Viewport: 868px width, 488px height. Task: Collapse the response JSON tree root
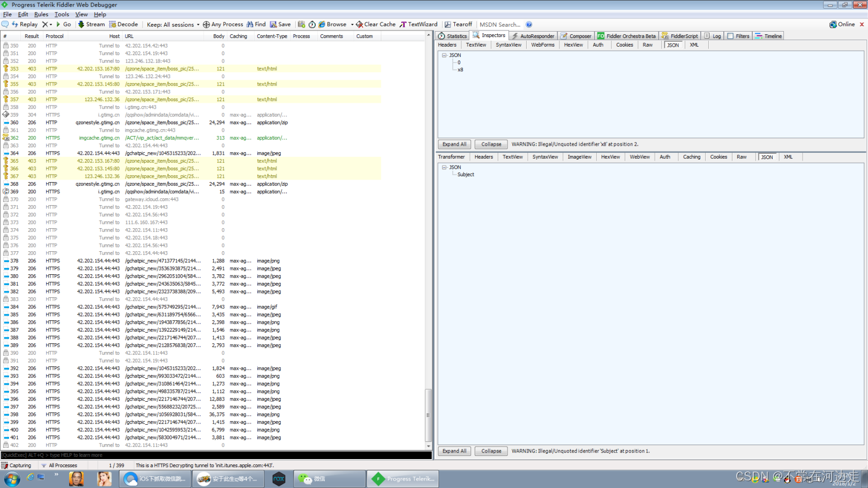click(x=444, y=167)
